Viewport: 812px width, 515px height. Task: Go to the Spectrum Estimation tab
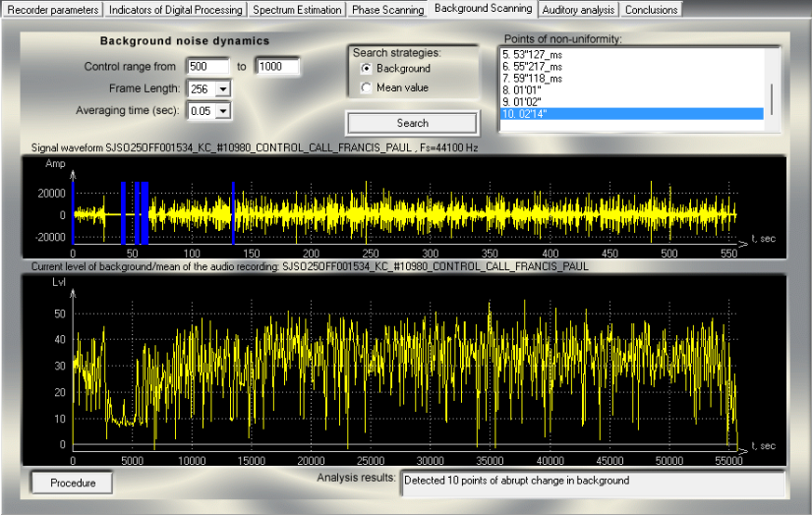(295, 10)
